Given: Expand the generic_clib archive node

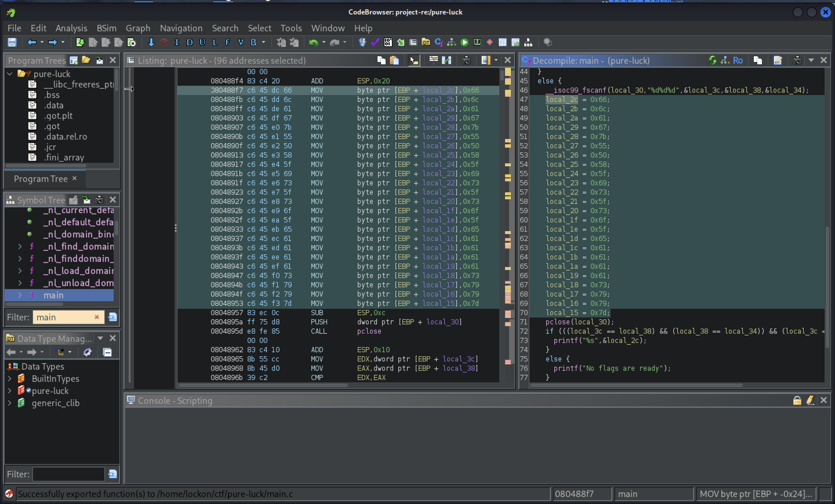Looking at the screenshot, I should tap(10, 403).
